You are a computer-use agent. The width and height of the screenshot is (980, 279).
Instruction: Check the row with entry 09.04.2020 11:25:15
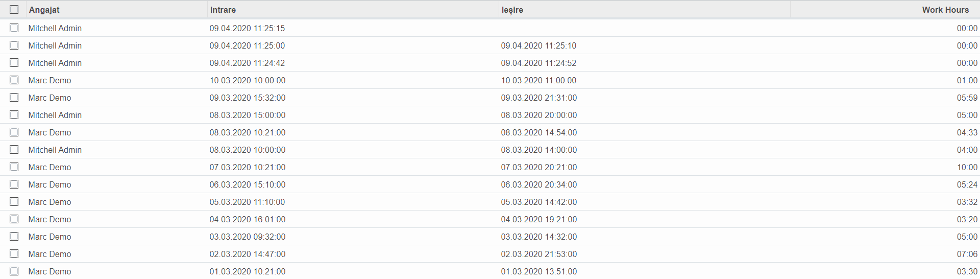point(14,28)
